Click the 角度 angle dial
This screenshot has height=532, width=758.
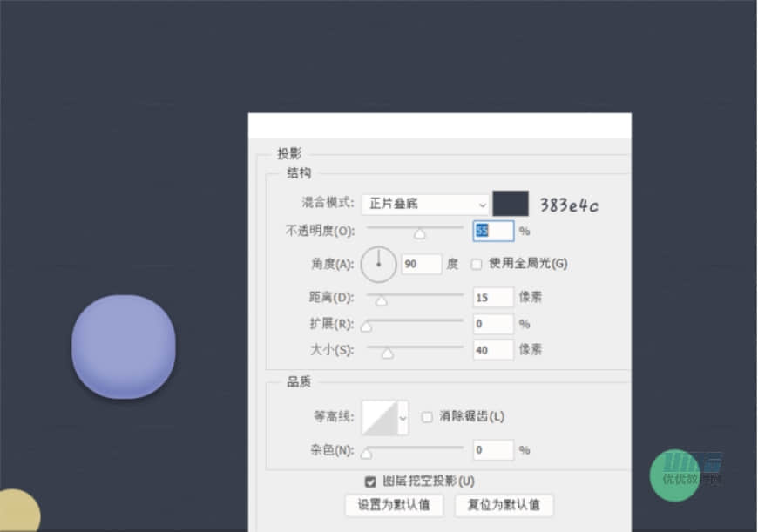coord(378,265)
